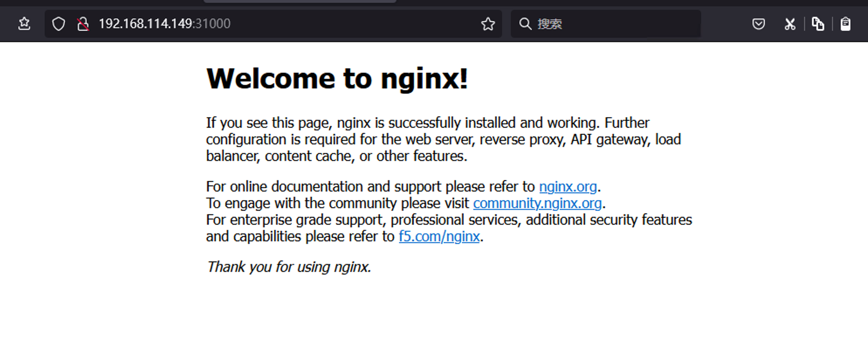868x347 pixels.
Task: Focus the address bar showing 192.168.114.149:31000
Action: pos(273,24)
